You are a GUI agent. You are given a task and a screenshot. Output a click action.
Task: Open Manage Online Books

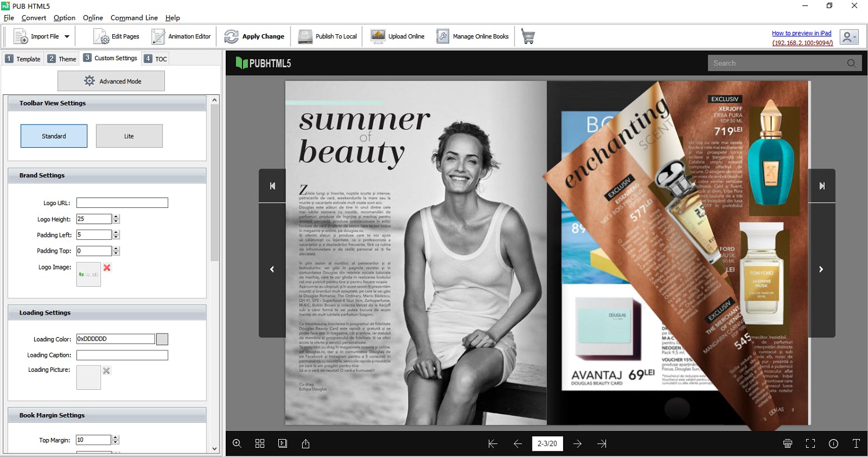coord(472,36)
